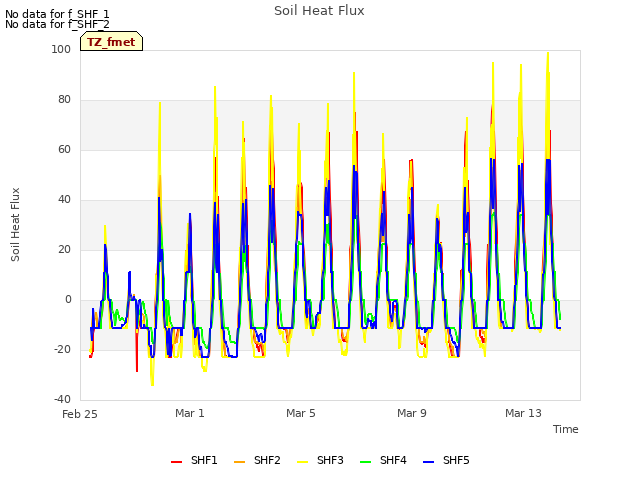The width and height of the screenshot is (640, 480).
Task: Click the 'No data for f_SHF_1' message
Action: (x=57, y=14)
